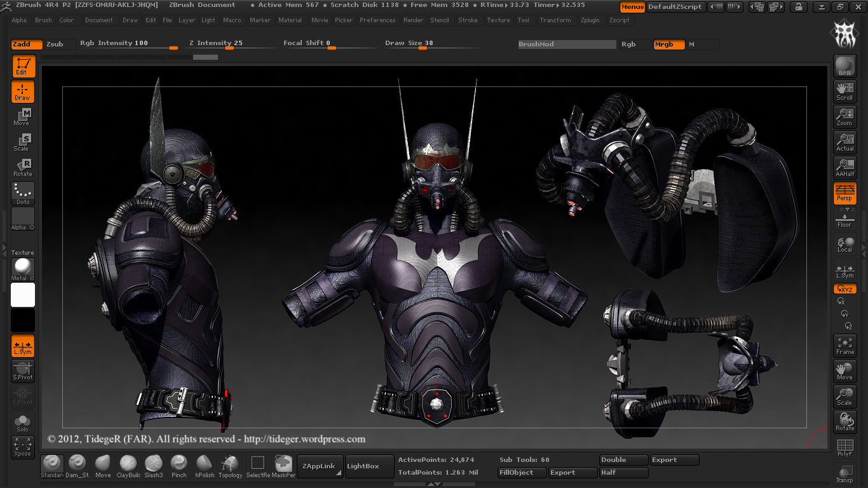Toggle the M material channel
The image size is (868, 488).
pyautogui.click(x=703, y=44)
